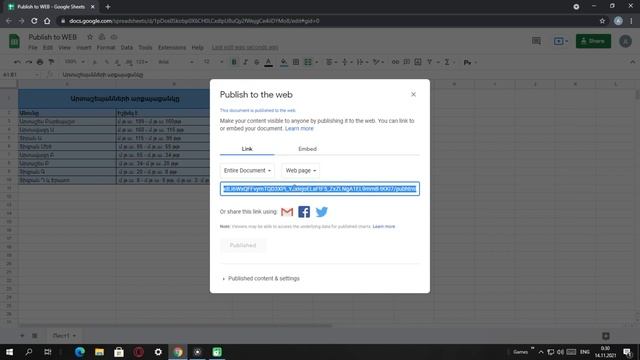Open Learn more link in the Note

click(384, 227)
